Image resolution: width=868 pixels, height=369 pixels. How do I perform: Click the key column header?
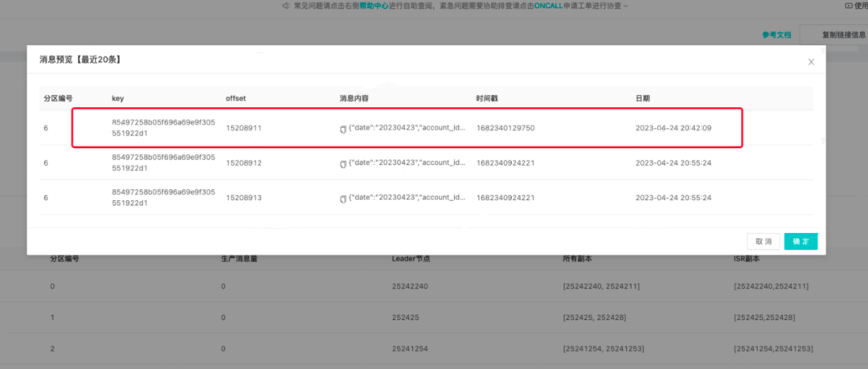(117, 98)
